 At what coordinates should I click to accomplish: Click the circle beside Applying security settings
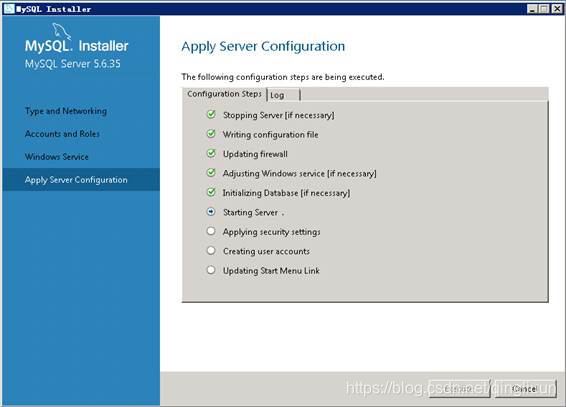coord(211,231)
